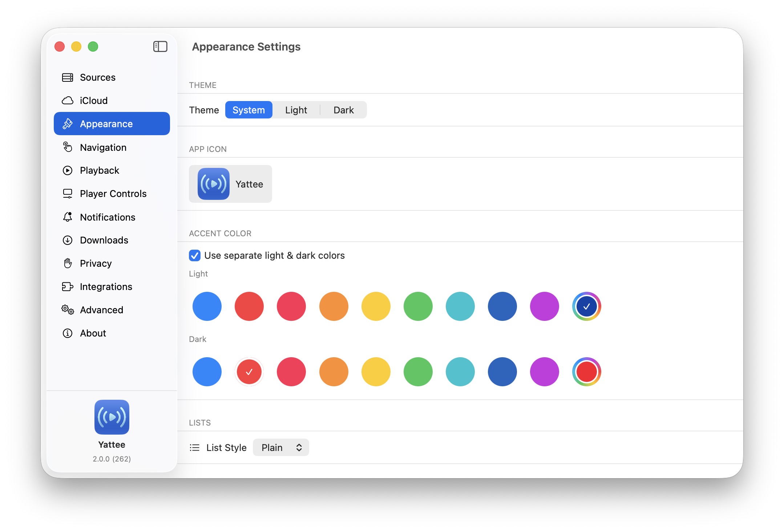Pick the green Dark accent color
The height and width of the screenshot is (532, 784).
[418, 372]
